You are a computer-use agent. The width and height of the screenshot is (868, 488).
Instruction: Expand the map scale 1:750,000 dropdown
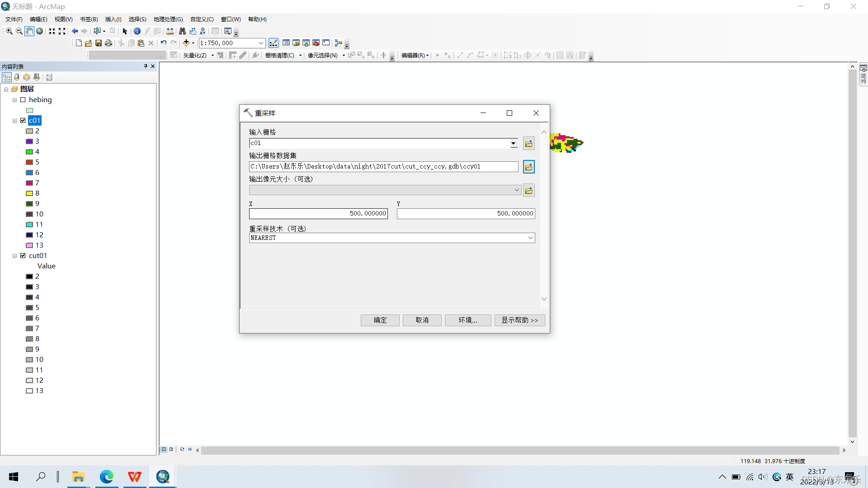tap(261, 43)
